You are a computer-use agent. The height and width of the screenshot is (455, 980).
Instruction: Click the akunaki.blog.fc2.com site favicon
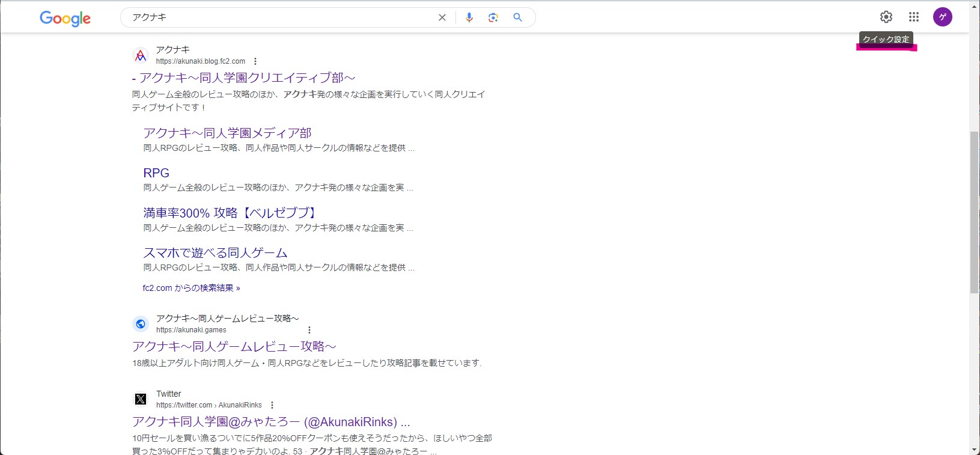pos(141,55)
